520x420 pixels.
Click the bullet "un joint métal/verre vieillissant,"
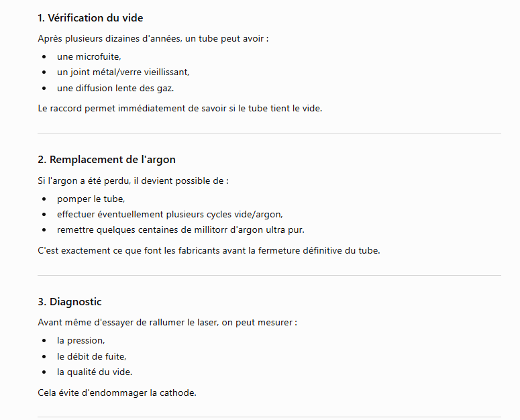[x=123, y=72]
